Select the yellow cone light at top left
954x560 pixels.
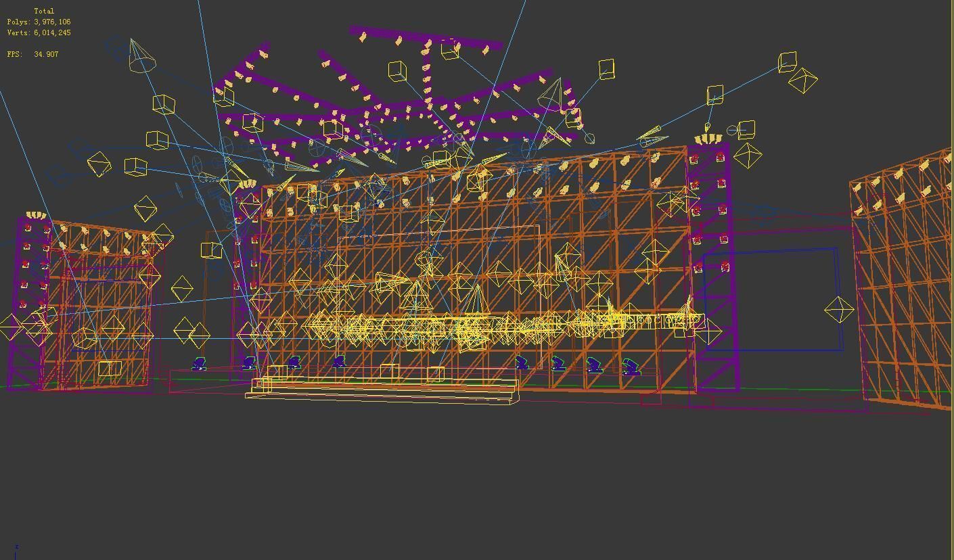141,56
